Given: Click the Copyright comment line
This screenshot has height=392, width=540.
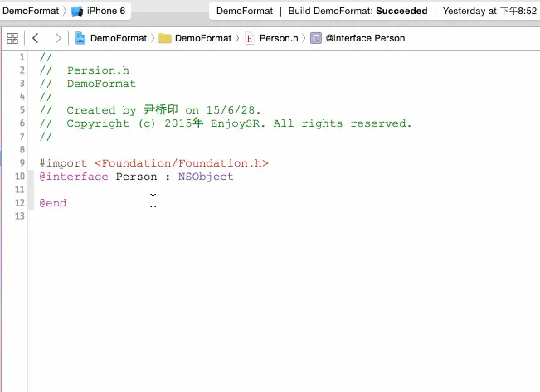Looking at the screenshot, I should (226, 123).
